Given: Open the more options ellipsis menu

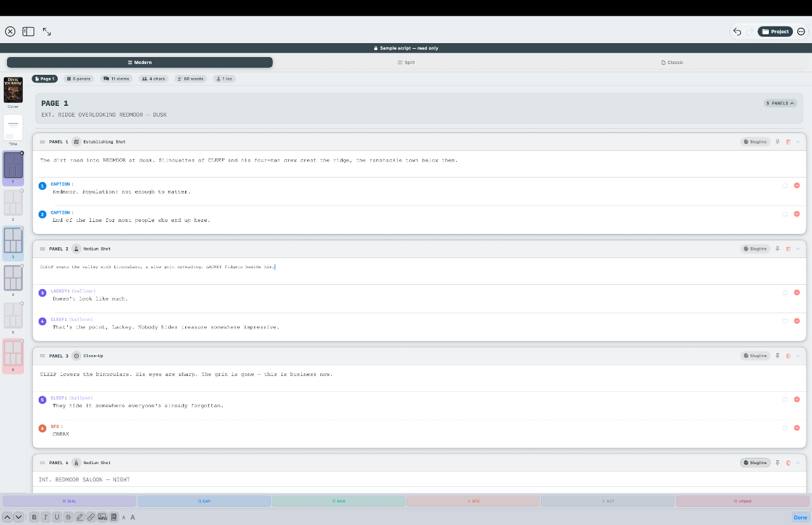Looking at the screenshot, I should coord(801,32).
